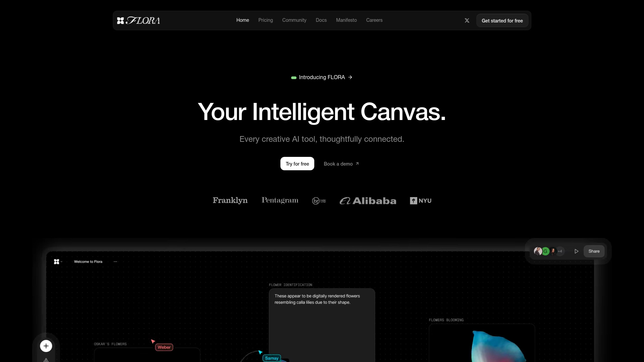
Task: Toggle the Introducing FLORA announcement badge
Action: [x=322, y=77]
